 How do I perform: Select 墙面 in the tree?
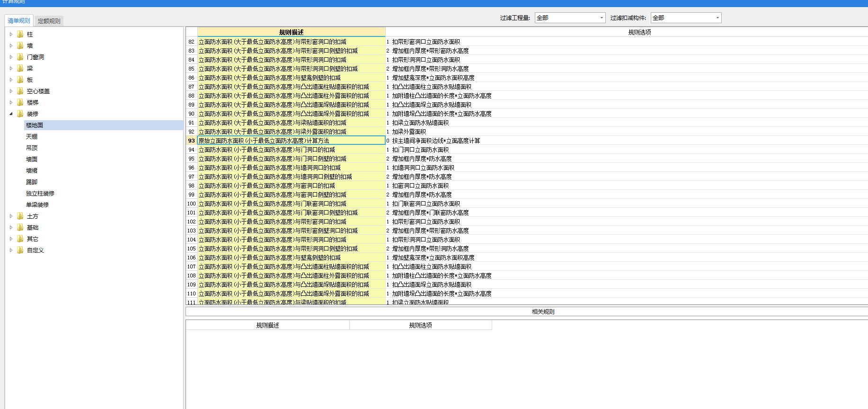[x=32, y=159]
